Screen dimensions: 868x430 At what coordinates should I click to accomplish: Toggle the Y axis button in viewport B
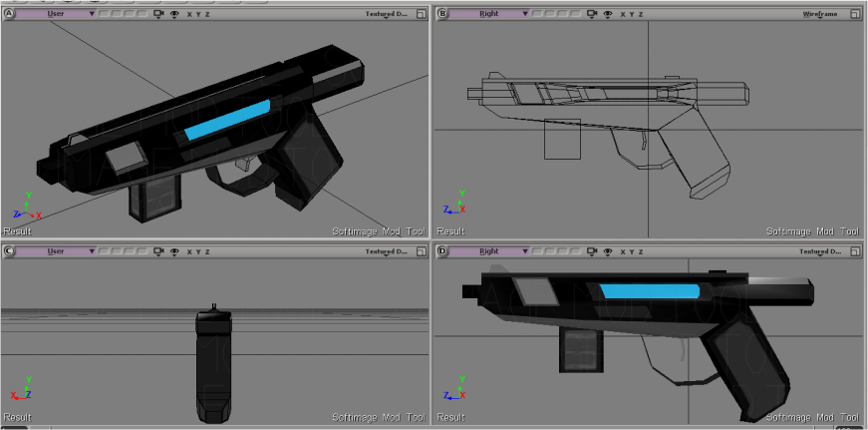click(x=632, y=14)
